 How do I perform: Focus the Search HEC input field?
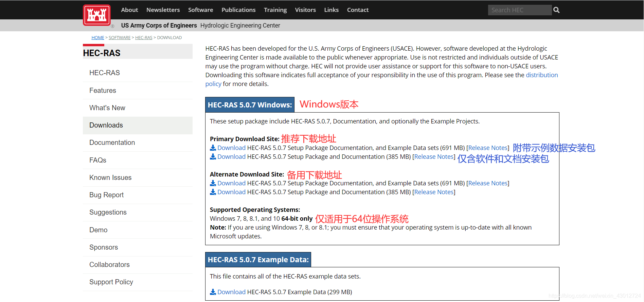(520, 10)
